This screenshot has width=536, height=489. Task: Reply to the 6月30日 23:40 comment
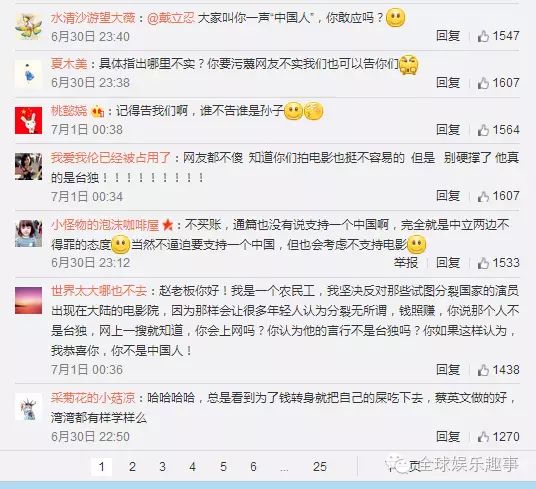click(x=448, y=36)
